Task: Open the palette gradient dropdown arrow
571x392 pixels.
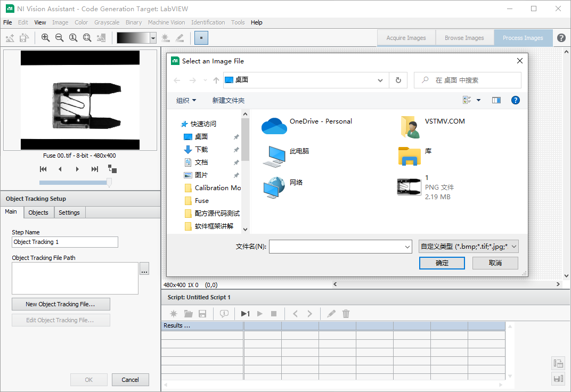Action: pyautogui.click(x=153, y=38)
